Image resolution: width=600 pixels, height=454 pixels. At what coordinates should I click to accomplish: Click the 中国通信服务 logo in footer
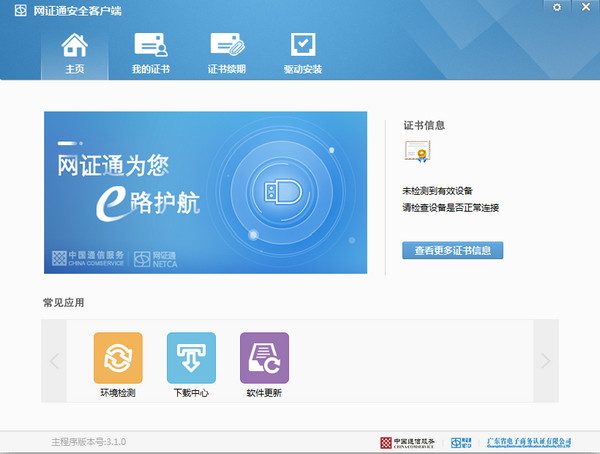pos(409,441)
